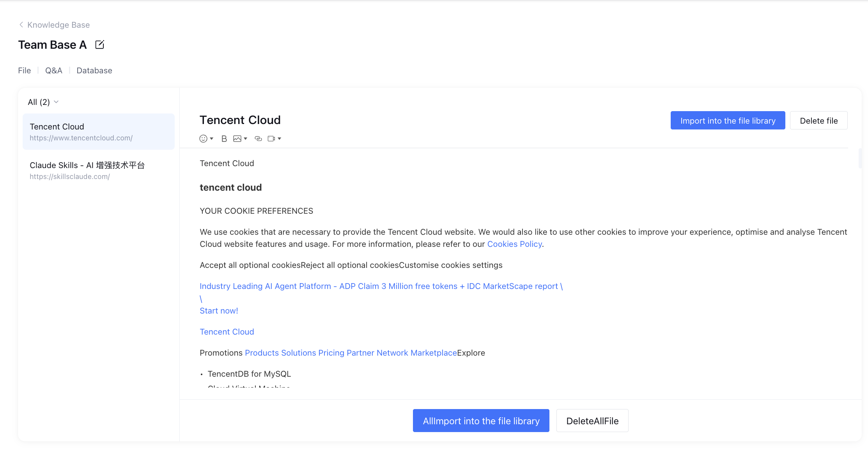Click the back arrow before Knowledge Base

click(x=21, y=25)
